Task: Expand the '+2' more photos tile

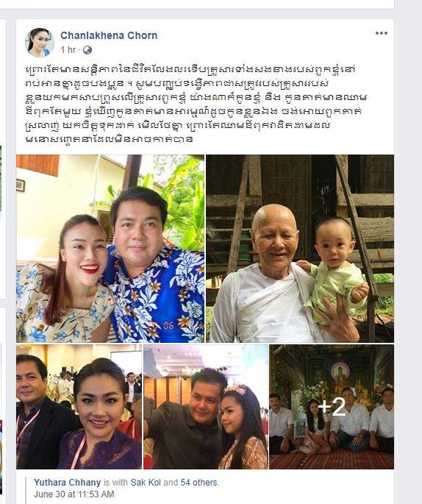Action: 332,407
